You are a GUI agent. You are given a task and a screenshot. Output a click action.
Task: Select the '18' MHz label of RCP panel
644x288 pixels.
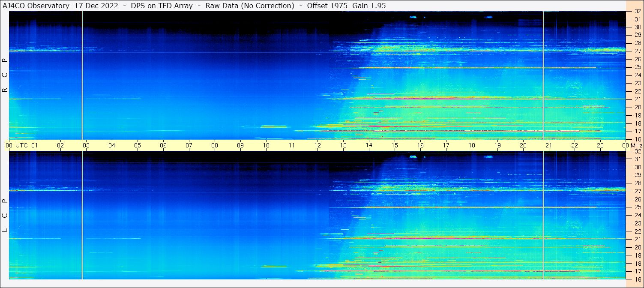[637, 123]
